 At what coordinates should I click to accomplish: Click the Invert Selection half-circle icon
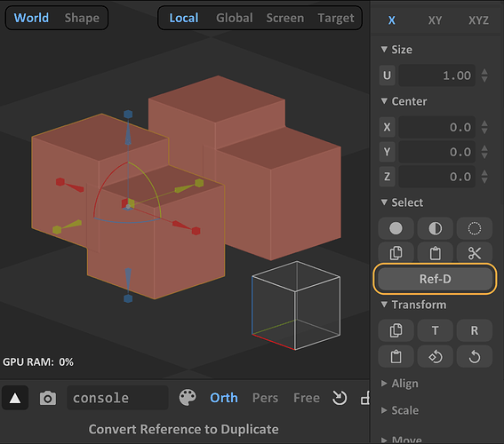pos(436,228)
